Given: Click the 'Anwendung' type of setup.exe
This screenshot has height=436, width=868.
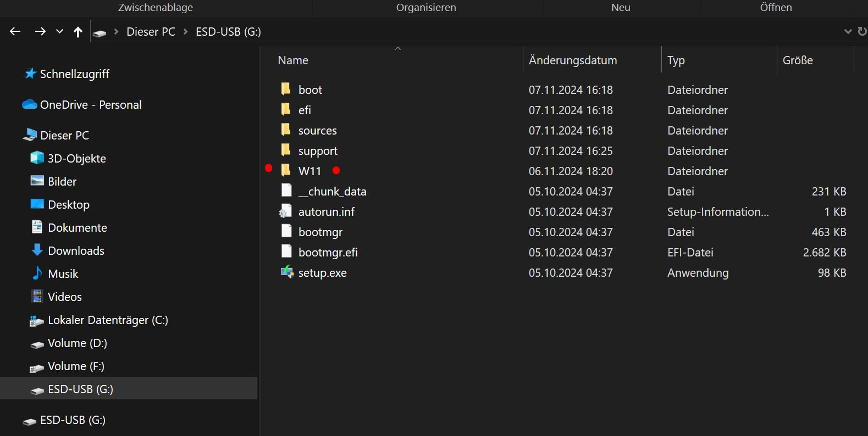Looking at the screenshot, I should pos(698,273).
